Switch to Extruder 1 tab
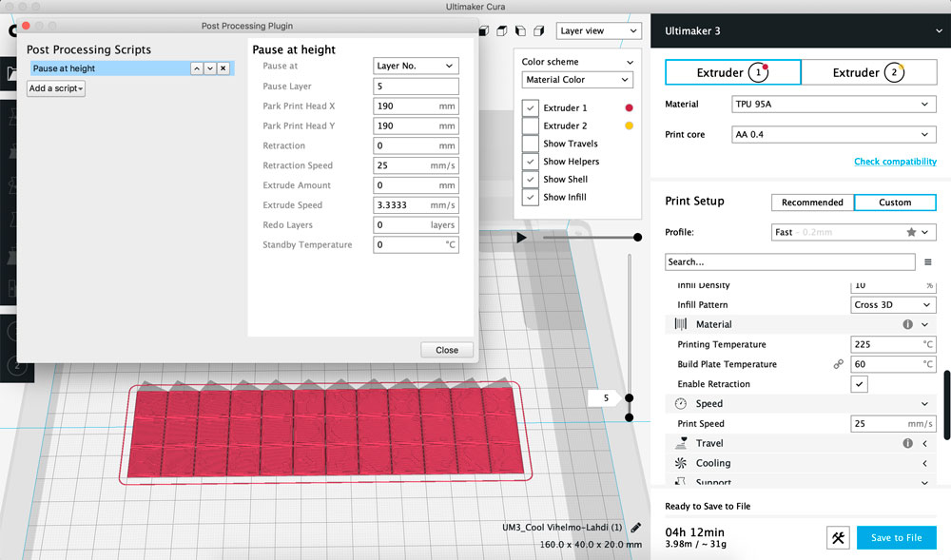The width and height of the screenshot is (951, 560). [x=732, y=72]
